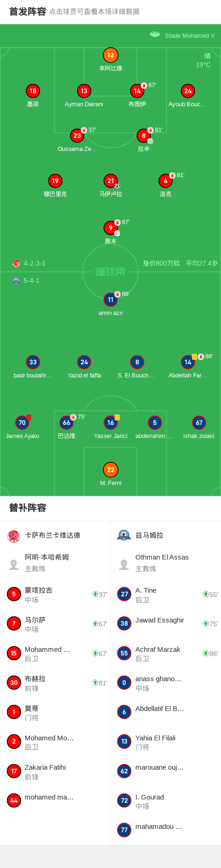Select substitute 27 A. Tine
221x868 pixels.
pyautogui.click(x=166, y=595)
